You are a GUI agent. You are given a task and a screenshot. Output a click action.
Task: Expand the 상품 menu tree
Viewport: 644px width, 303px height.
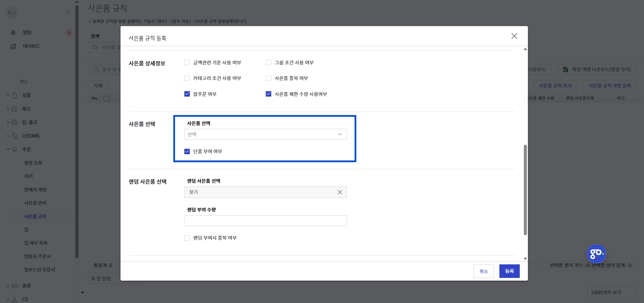8,95
